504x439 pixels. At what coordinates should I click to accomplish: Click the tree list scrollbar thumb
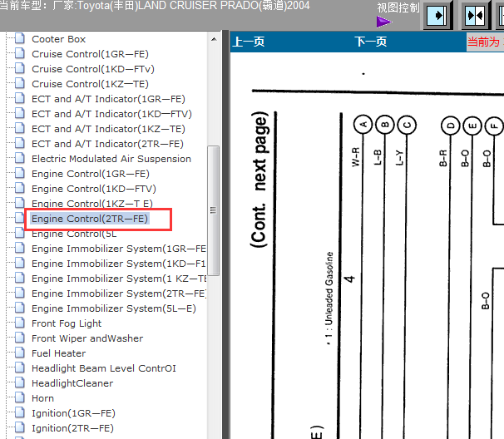pyautogui.click(x=214, y=211)
